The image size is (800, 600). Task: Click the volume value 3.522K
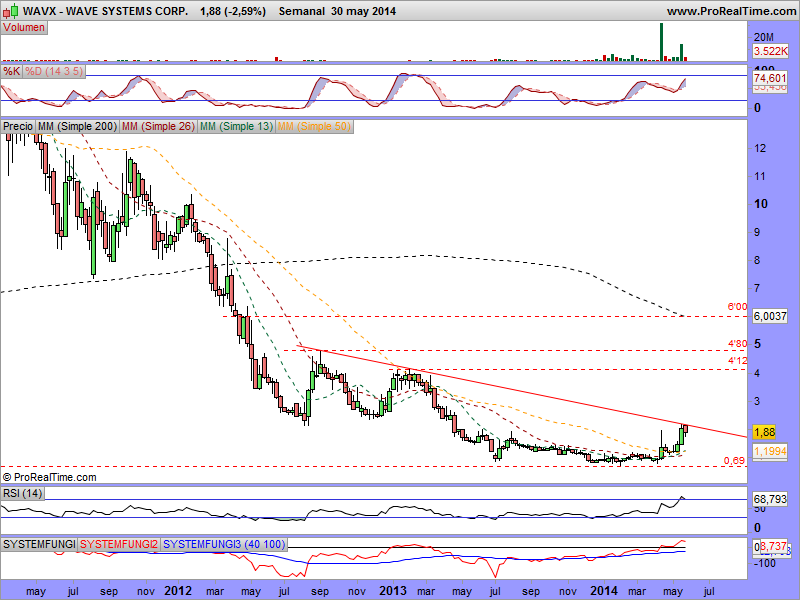[x=770, y=51]
